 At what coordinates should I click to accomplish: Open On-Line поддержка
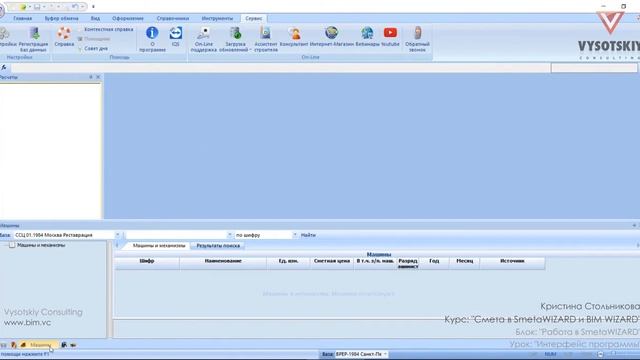tap(203, 39)
